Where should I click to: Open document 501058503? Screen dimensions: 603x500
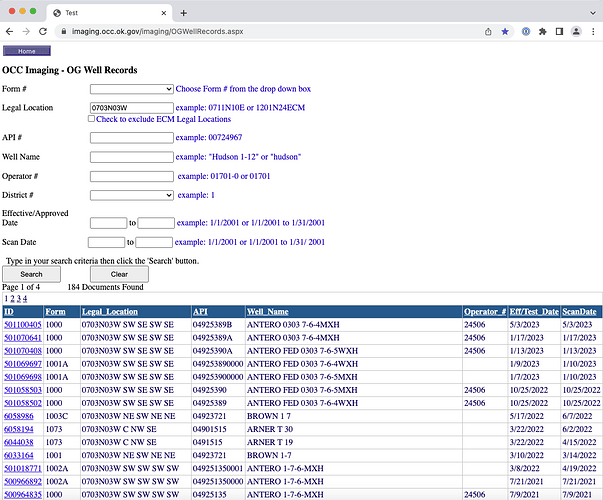click(x=23, y=390)
